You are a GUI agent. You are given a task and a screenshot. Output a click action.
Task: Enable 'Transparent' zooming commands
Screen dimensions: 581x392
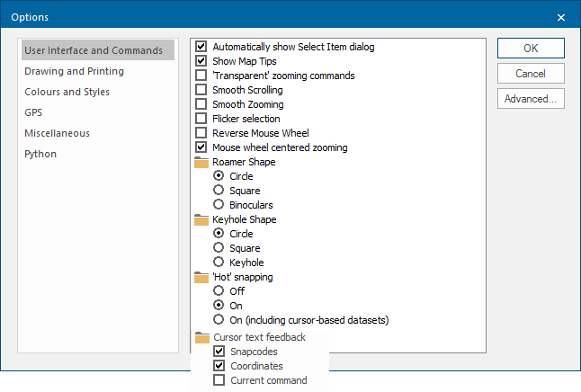pyautogui.click(x=201, y=76)
